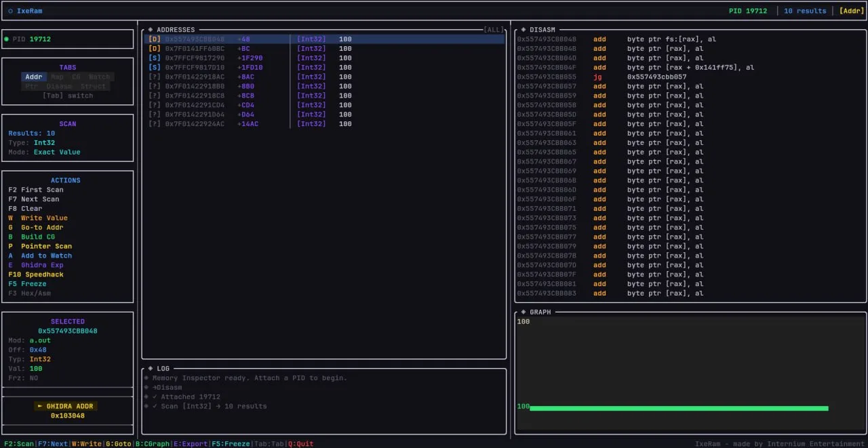Select the address row with offset +8AC

(324, 77)
